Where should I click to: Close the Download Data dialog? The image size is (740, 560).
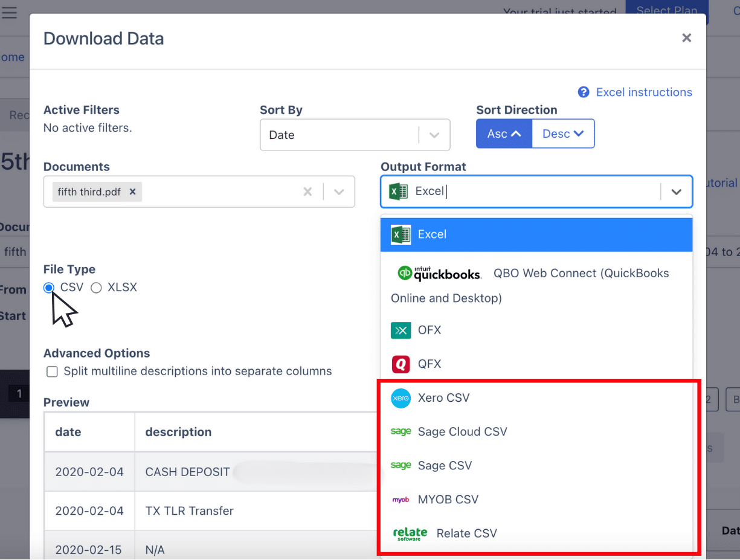(686, 38)
